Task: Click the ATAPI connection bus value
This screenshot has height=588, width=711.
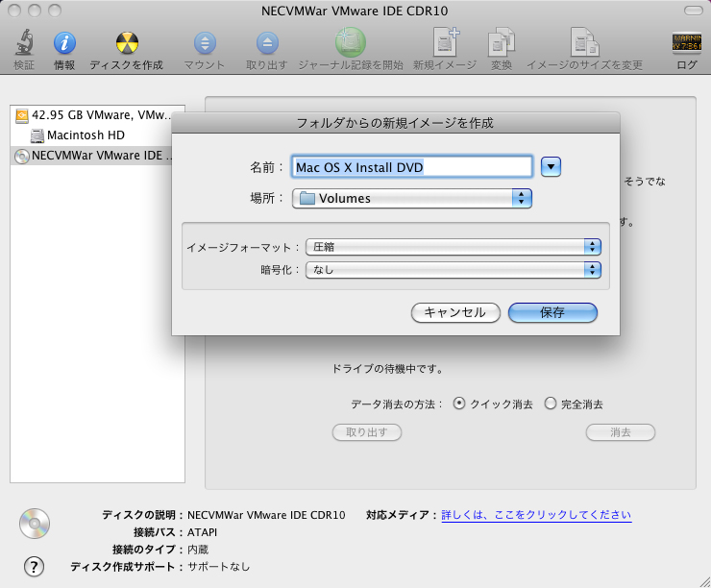Action: click(202, 532)
